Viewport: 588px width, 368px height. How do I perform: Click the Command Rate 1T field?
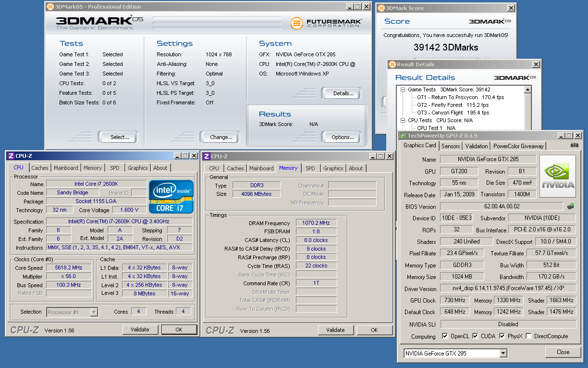[316, 283]
